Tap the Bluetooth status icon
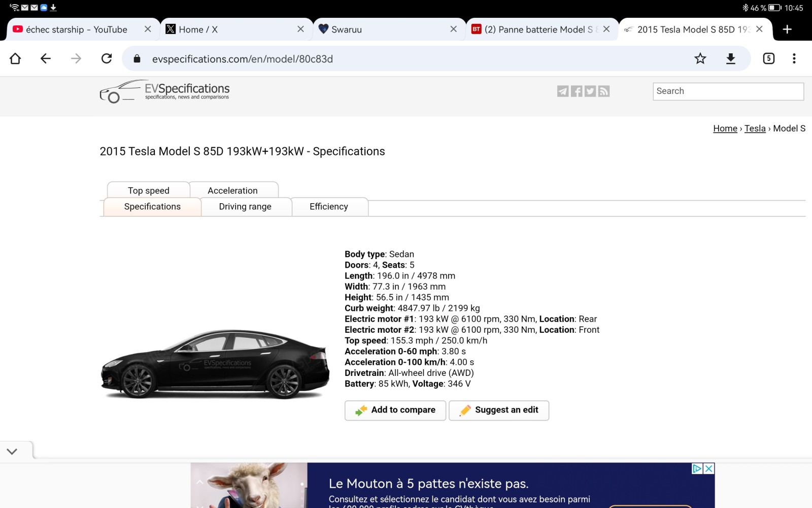The image size is (812, 508). 745,8
